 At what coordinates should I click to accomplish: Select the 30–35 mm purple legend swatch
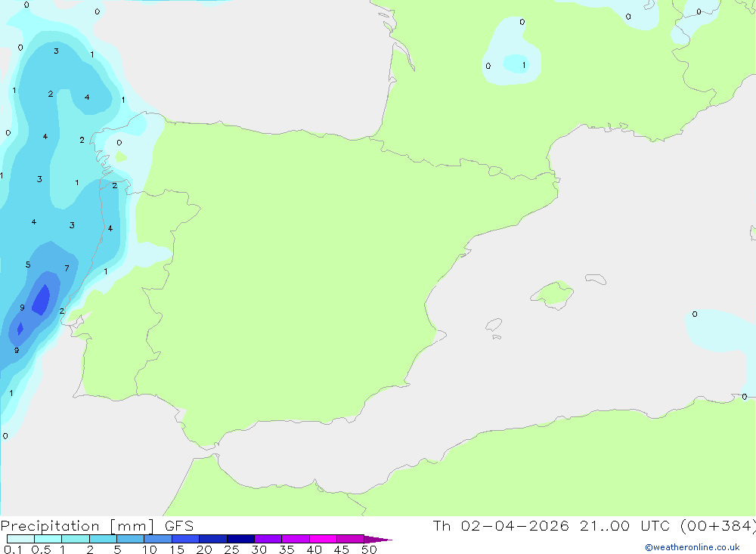[x=268, y=539]
